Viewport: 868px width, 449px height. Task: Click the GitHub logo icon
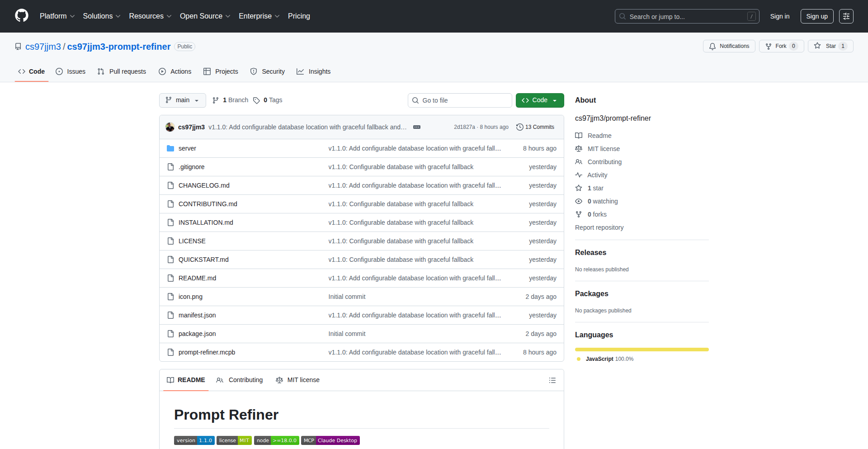click(22, 16)
